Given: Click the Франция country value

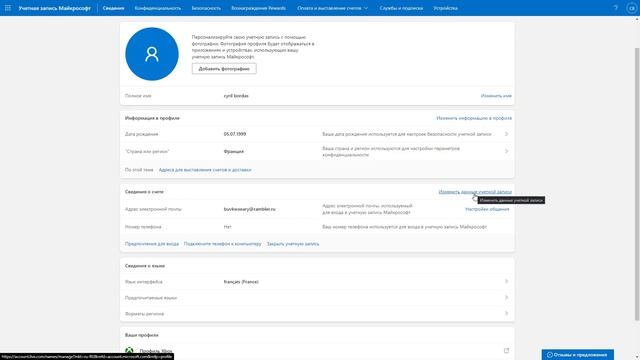Looking at the screenshot, I should click(233, 151).
